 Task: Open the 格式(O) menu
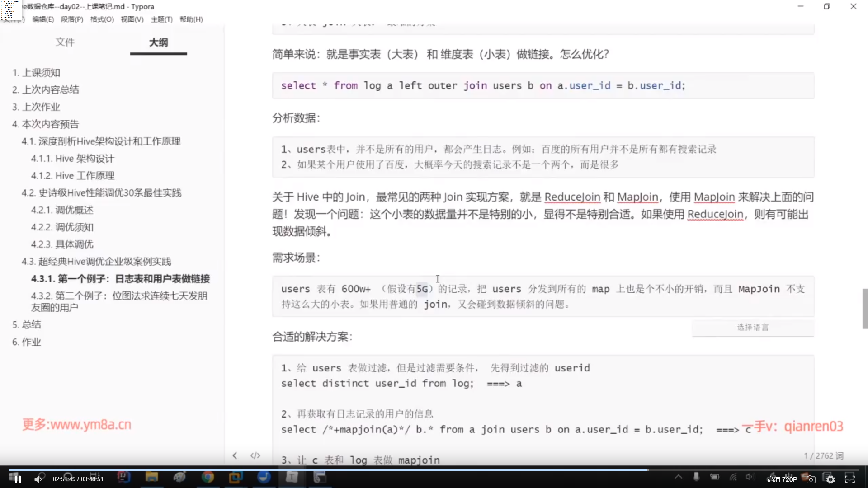[x=102, y=19]
